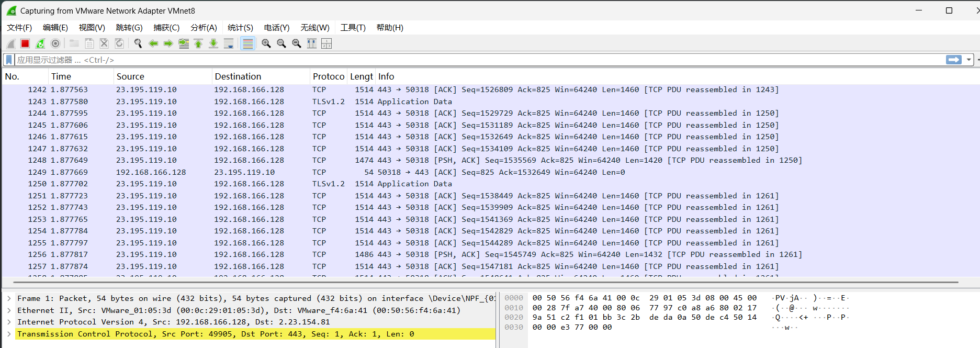Viewport: 980px width, 348px height.
Task: Open the 分析(A) menu
Action: click(x=204, y=28)
